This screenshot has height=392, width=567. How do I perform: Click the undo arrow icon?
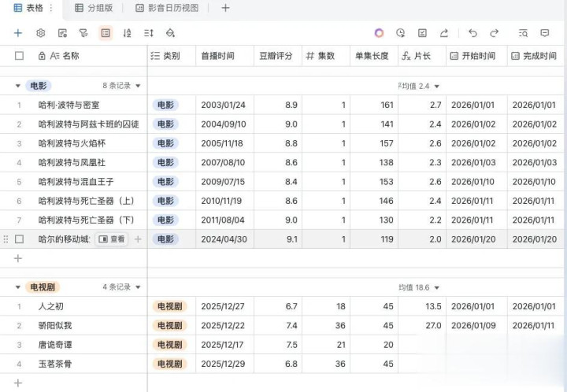[x=472, y=33]
